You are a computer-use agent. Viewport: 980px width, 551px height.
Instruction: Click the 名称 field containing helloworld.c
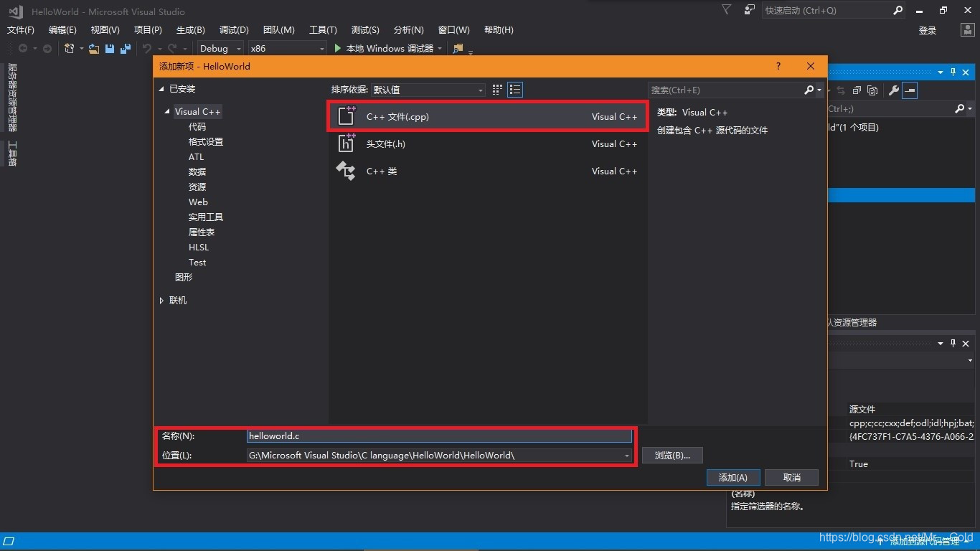tap(439, 435)
